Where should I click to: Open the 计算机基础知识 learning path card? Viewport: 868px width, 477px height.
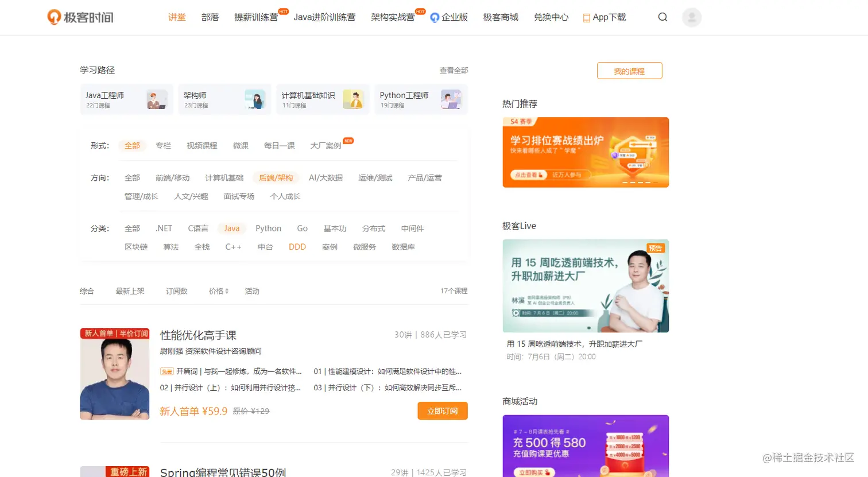323,99
